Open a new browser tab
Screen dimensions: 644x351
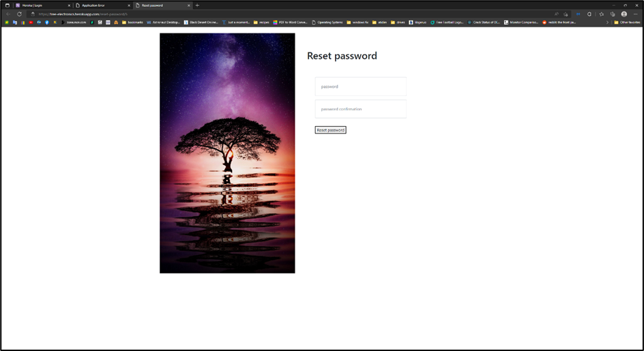[197, 5]
